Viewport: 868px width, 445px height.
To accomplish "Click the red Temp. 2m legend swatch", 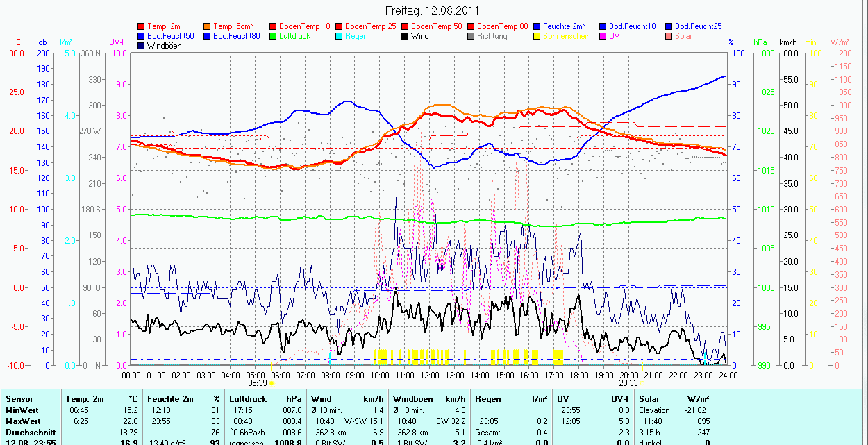I will click(x=142, y=26).
